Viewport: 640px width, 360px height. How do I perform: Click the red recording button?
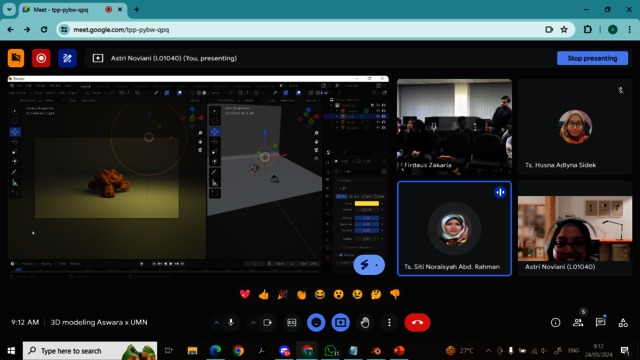point(41,58)
